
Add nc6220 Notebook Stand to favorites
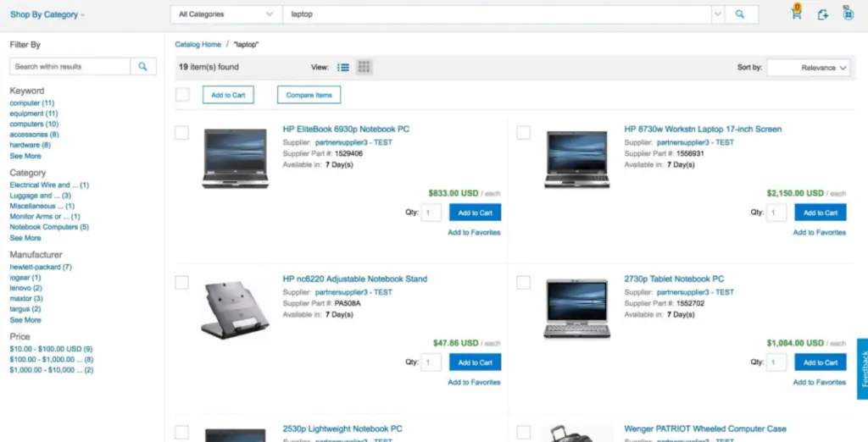pyautogui.click(x=474, y=382)
